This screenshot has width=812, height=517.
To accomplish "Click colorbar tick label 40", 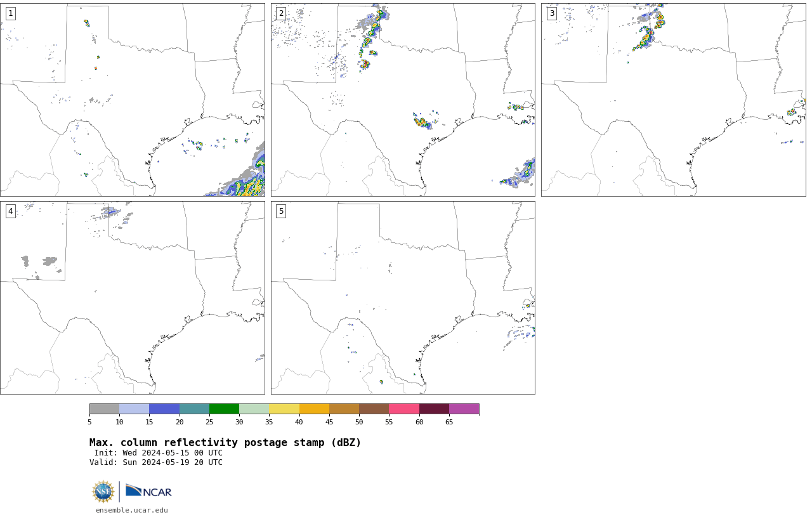I will pos(299,422).
